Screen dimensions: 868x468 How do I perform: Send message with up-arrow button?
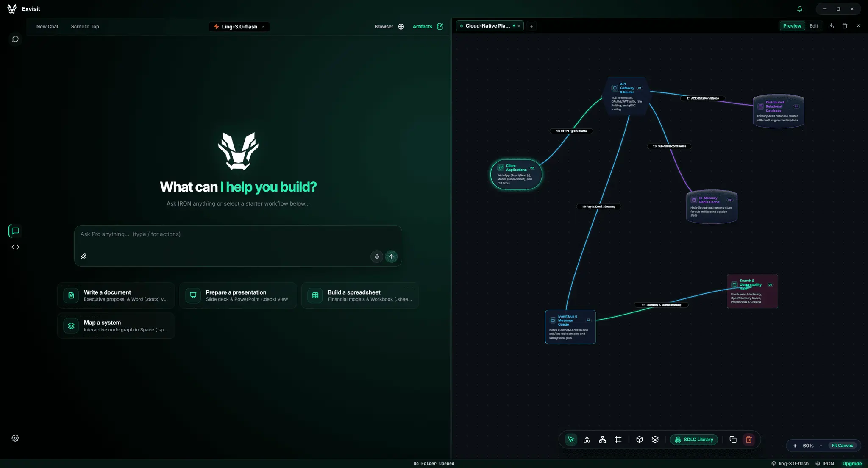point(391,256)
